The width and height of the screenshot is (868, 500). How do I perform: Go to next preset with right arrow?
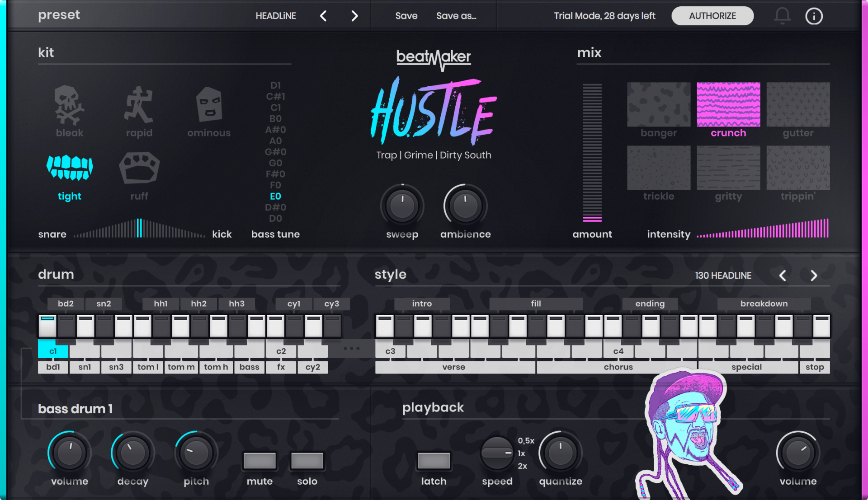tap(354, 16)
